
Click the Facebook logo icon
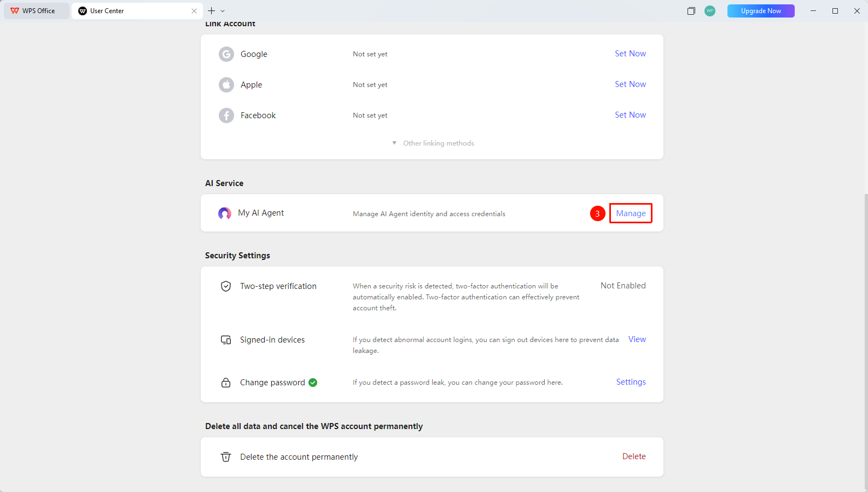(226, 115)
